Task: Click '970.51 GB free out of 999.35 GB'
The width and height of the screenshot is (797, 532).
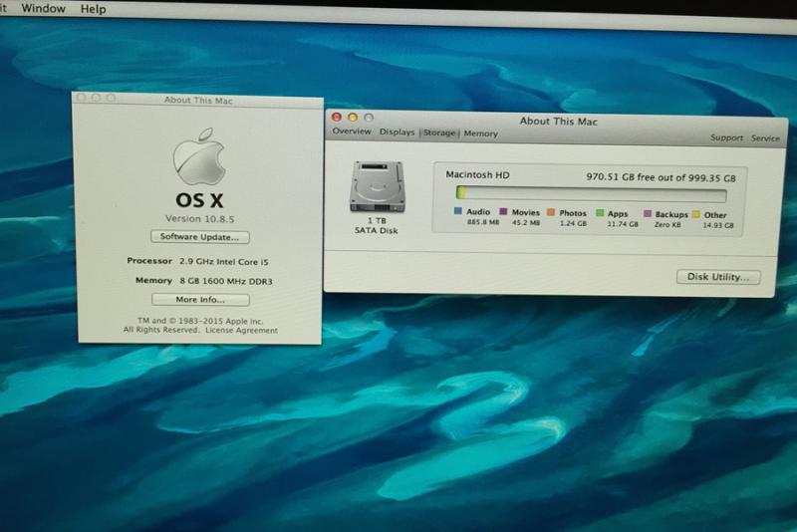Action: point(661,177)
